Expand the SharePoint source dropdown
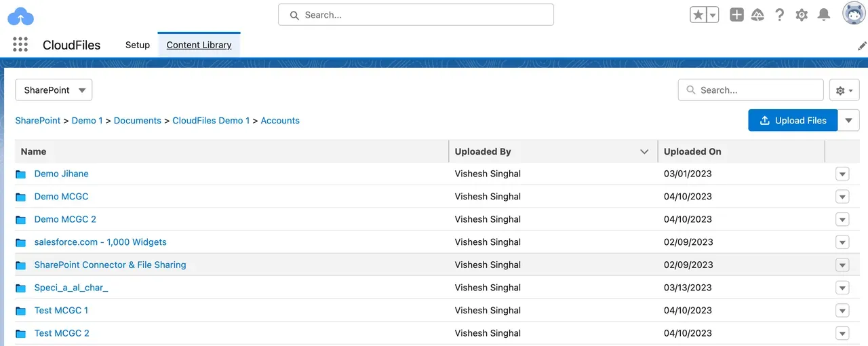868x346 pixels. pyautogui.click(x=54, y=90)
